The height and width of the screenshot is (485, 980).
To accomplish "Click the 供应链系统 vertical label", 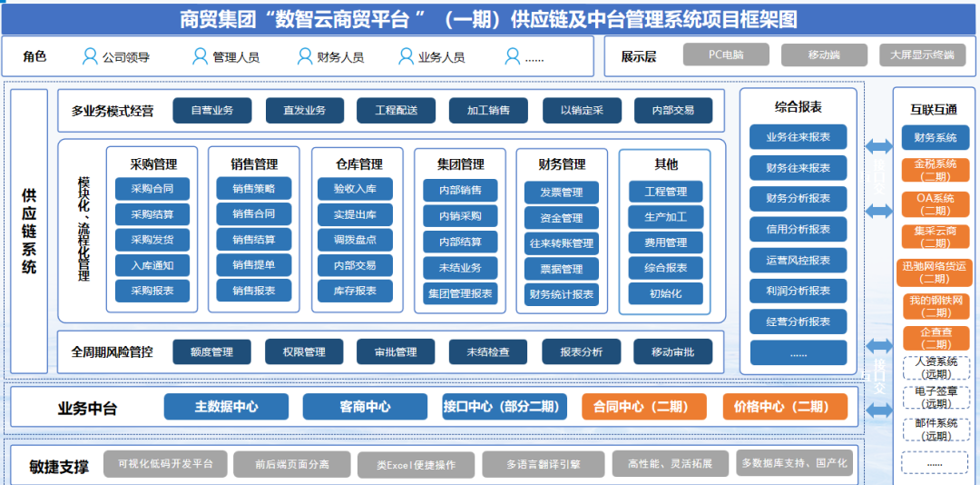I will [x=29, y=233].
